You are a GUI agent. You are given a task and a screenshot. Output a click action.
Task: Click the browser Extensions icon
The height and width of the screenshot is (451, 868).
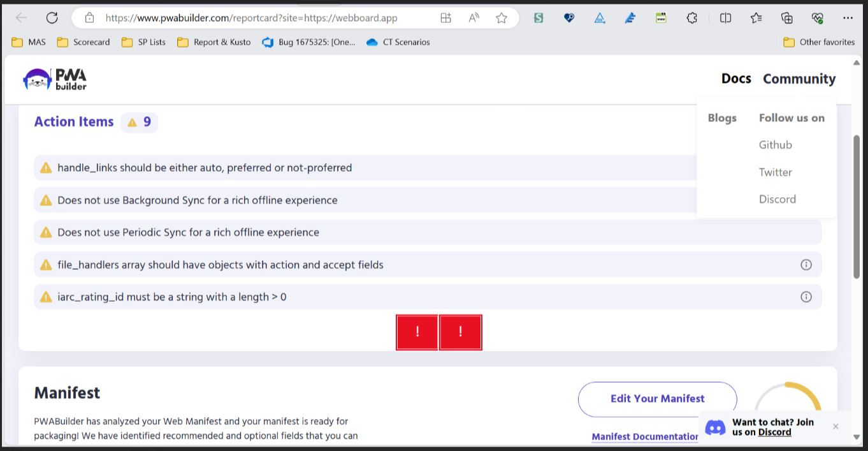[691, 18]
